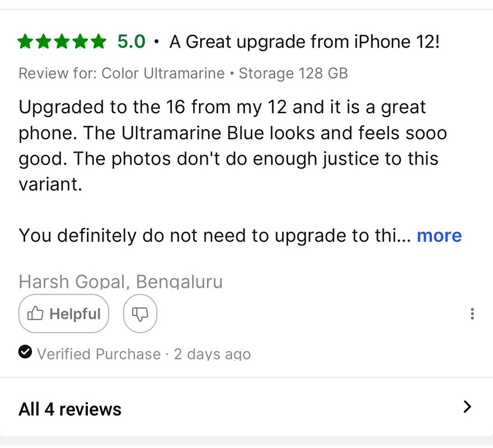Click the 'Storage 128 GB' variant text
The height and width of the screenshot is (448, 493).
click(x=293, y=73)
